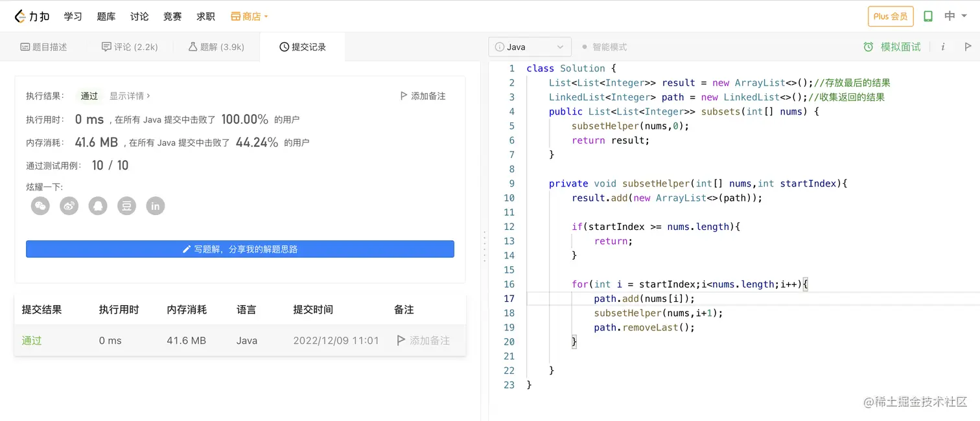This screenshot has width=980, height=421.
Task: Switch to the 提交记录 tab
Action: (x=303, y=47)
